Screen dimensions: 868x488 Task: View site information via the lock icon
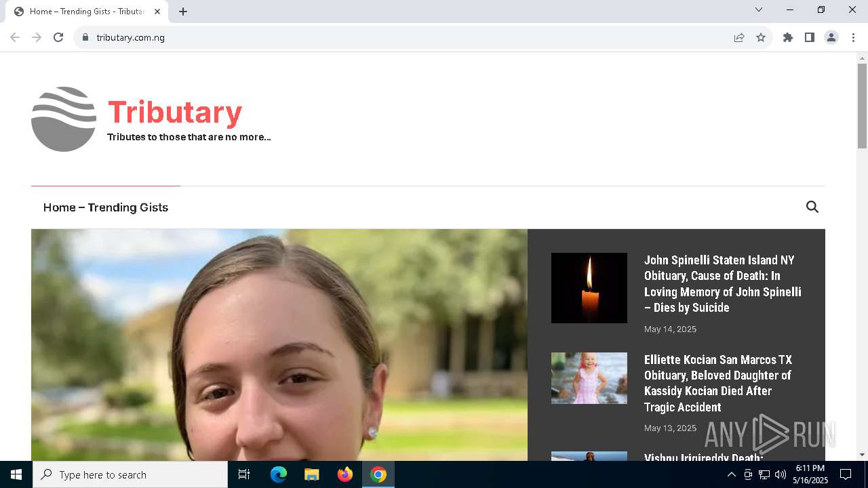[85, 37]
